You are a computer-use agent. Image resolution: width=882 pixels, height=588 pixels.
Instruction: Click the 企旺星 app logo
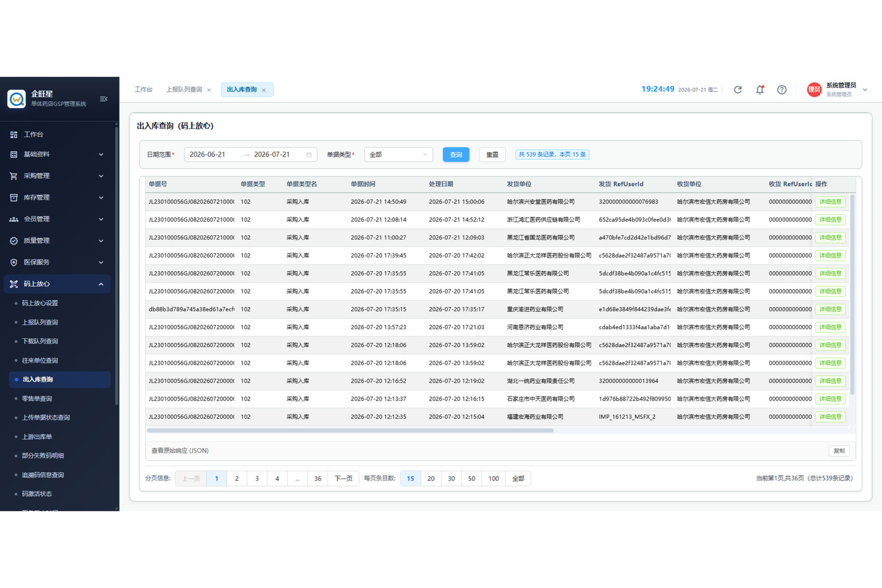point(17,99)
